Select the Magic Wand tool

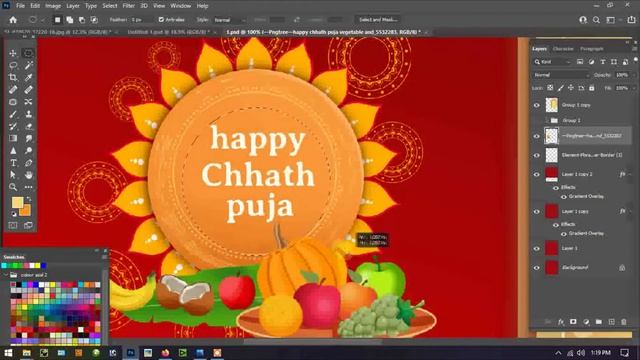[x=28, y=65]
